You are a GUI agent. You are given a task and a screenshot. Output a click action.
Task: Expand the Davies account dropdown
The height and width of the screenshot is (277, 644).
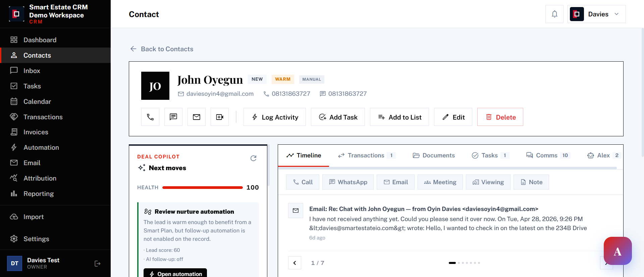pos(596,14)
